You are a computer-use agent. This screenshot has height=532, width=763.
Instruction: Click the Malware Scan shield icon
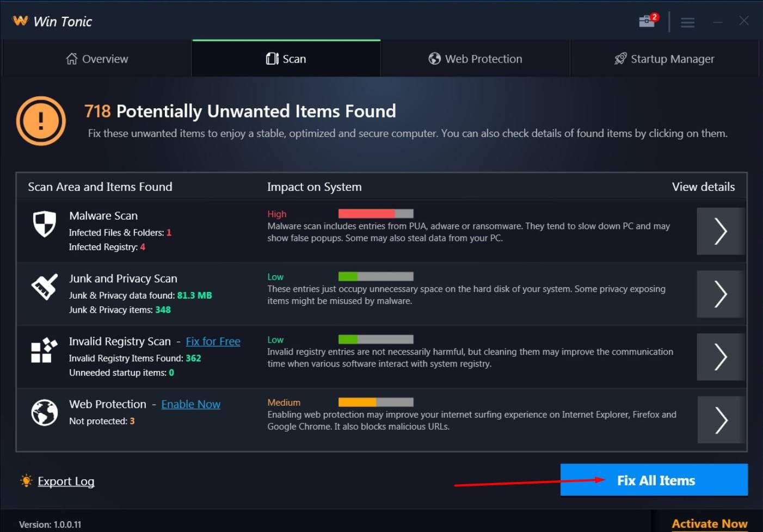coord(45,224)
